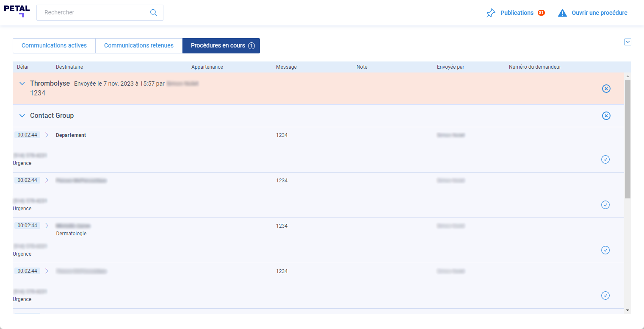
Task: Click the Publications pin icon
Action: coord(491,13)
